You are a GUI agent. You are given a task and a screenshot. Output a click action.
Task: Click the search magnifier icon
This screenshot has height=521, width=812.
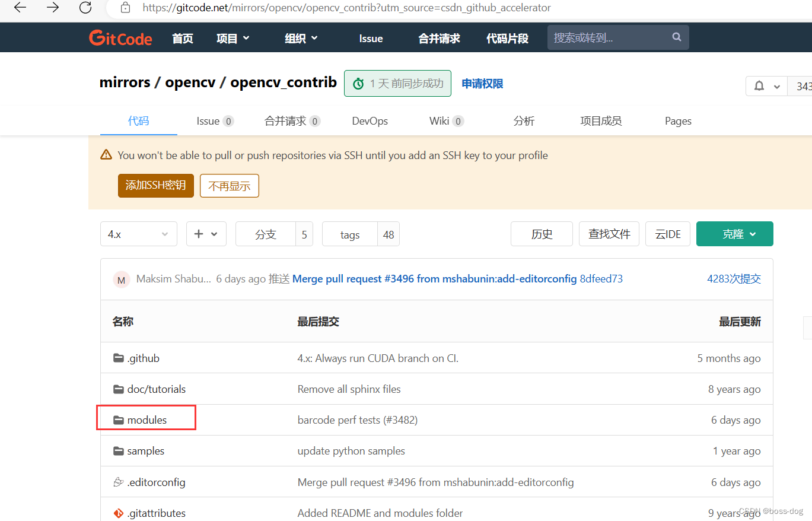click(x=677, y=37)
